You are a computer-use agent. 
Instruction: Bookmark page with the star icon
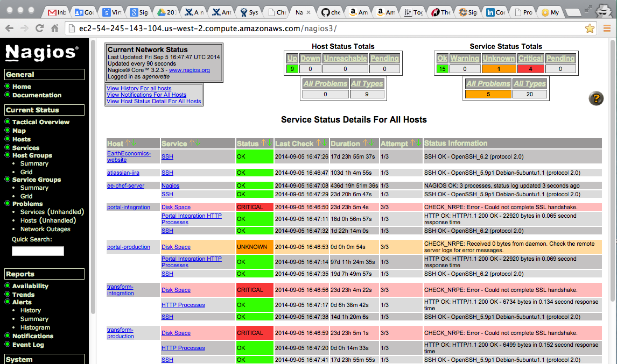pyautogui.click(x=590, y=28)
